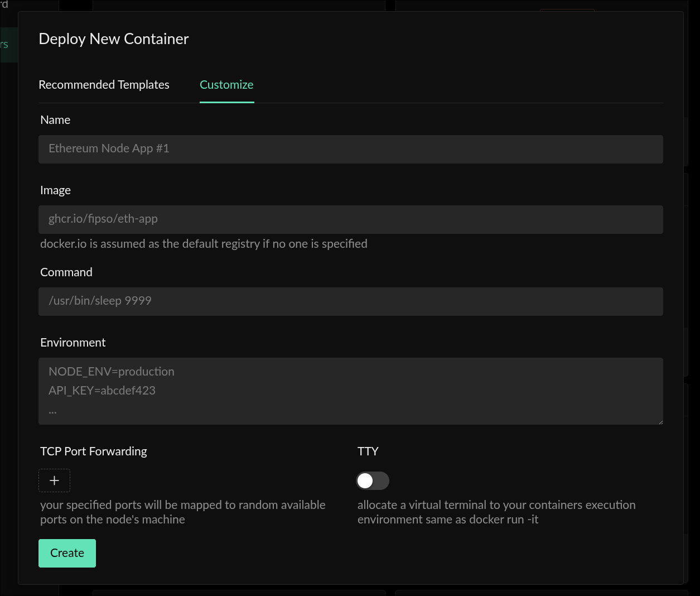The height and width of the screenshot is (596, 700).
Task: Click the 'TCP Port Forwarding' label
Action: tap(94, 451)
